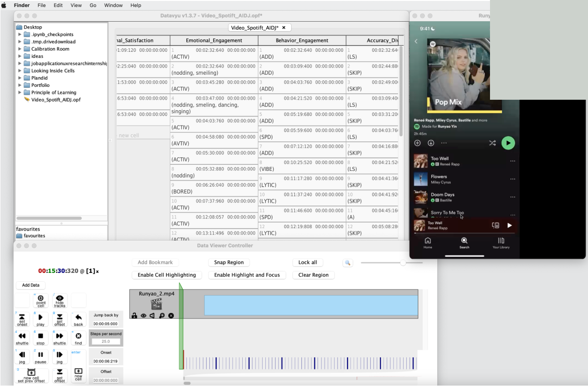Viewport: 588px width, 386px height.
Task: Toggle shuffle in the Spotify playlist
Action: click(x=492, y=143)
